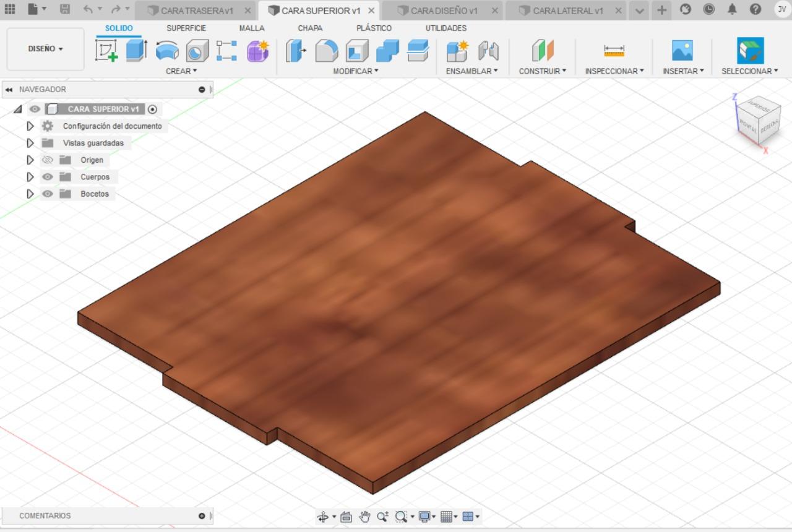This screenshot has width=792, height=532.
Task: Click the Look At icon
Action: [346, 517]
